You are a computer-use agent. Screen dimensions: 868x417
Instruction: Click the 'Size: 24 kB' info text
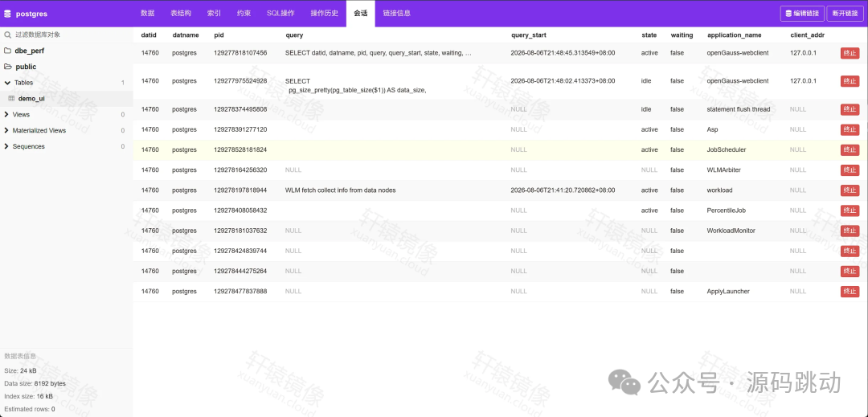pos(20,370)
